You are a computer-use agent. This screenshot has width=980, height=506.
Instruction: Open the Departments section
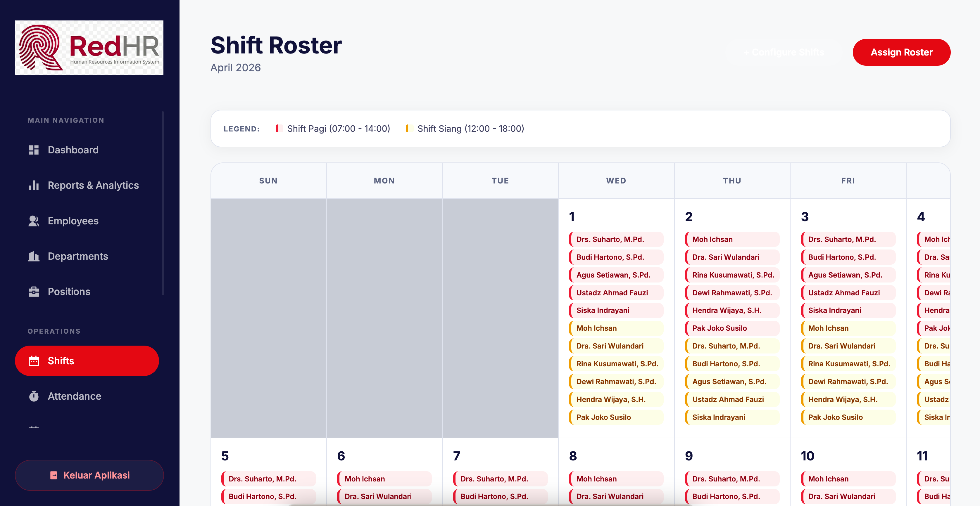pos(87,256)
